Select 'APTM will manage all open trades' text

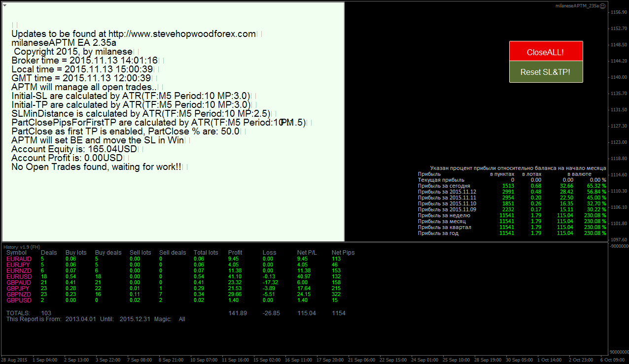click(x=83, y=87)
